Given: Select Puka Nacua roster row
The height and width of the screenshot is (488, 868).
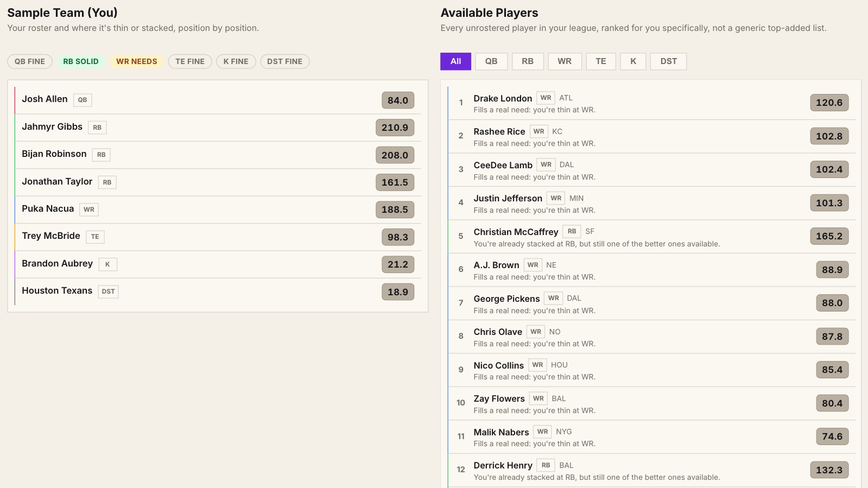Looking at the screenshot, I should click(218, 210).
